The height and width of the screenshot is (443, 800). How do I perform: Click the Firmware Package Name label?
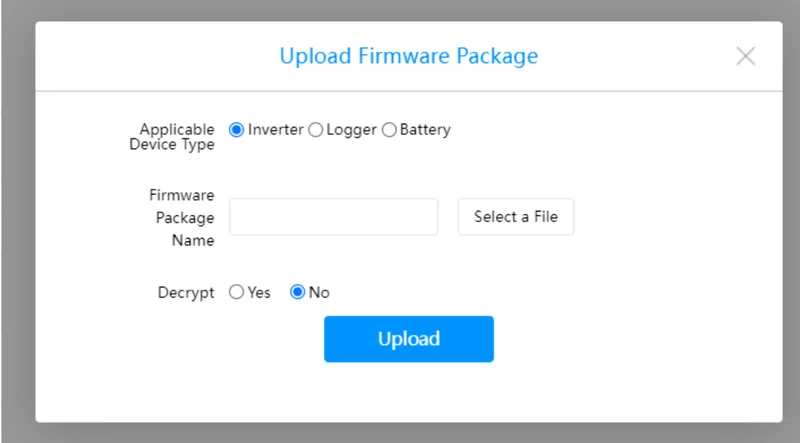(x=183, y=218)
